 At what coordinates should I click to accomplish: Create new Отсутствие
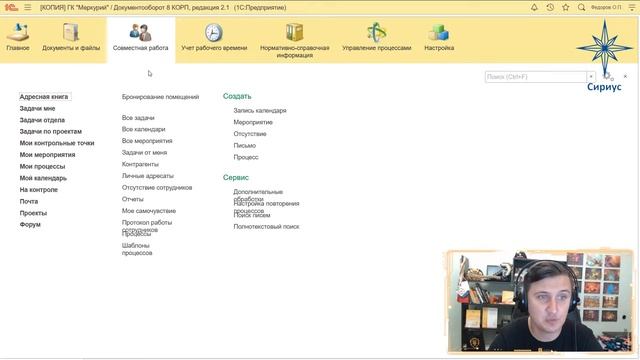click(x=249, y=134)
